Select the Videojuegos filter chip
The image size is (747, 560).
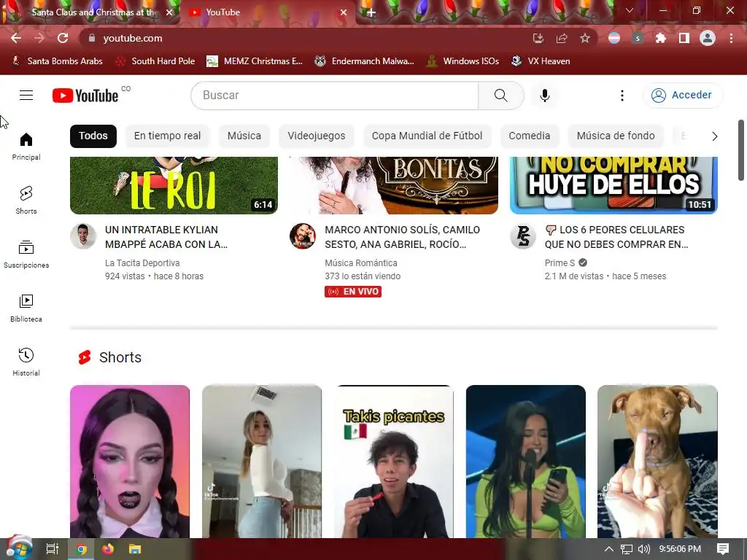click(x=317, y=136)
